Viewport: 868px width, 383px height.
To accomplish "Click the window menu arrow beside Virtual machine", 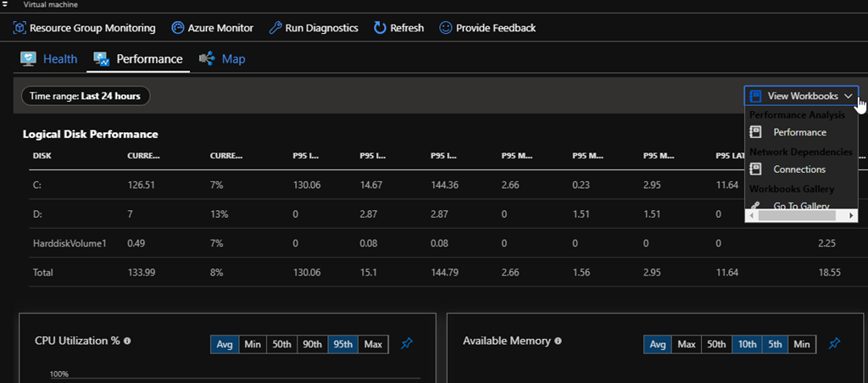I will pyautogui.click(x=5, y=4).
